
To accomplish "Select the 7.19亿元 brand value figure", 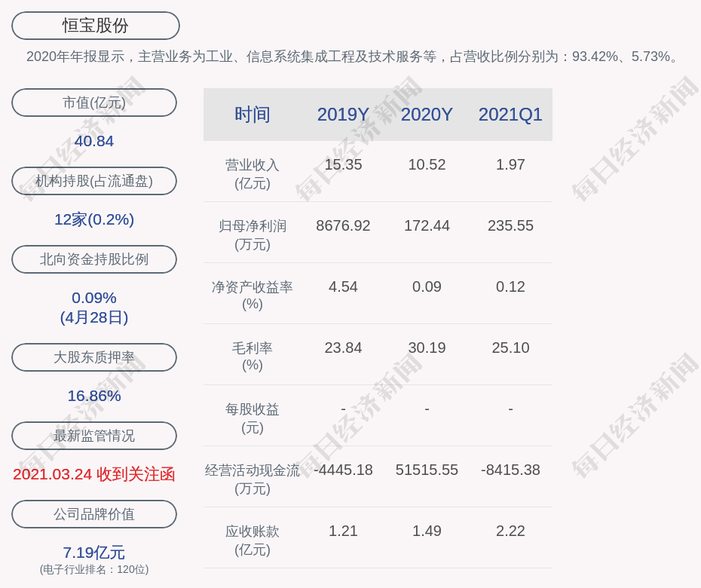I will [94, 553].
